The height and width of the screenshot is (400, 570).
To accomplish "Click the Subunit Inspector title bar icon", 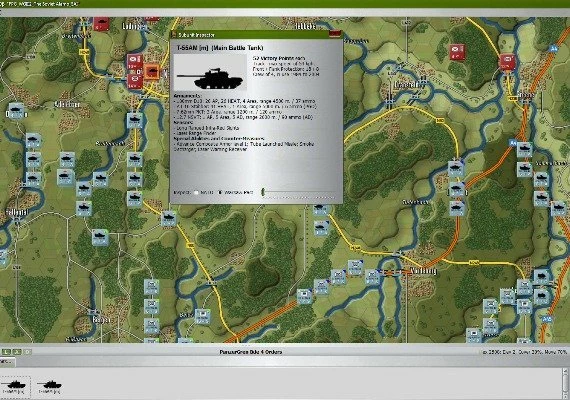I will [174, 35].
